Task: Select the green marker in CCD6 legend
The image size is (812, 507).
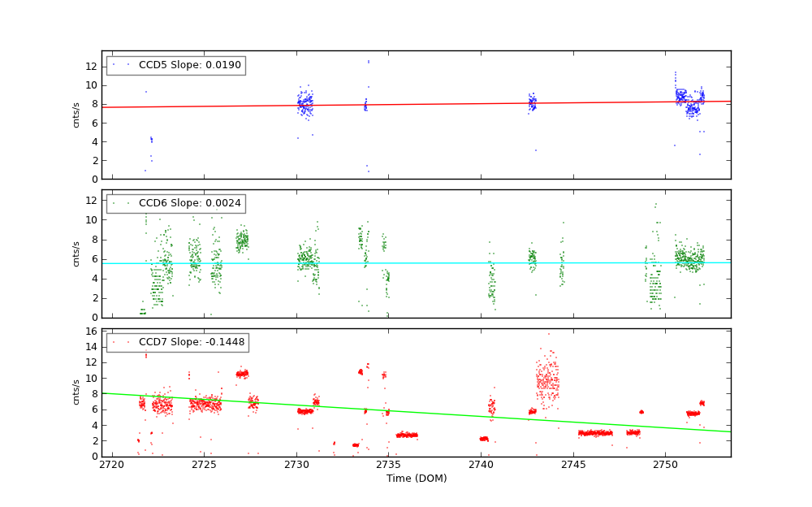Action: [x=114, y=203]
